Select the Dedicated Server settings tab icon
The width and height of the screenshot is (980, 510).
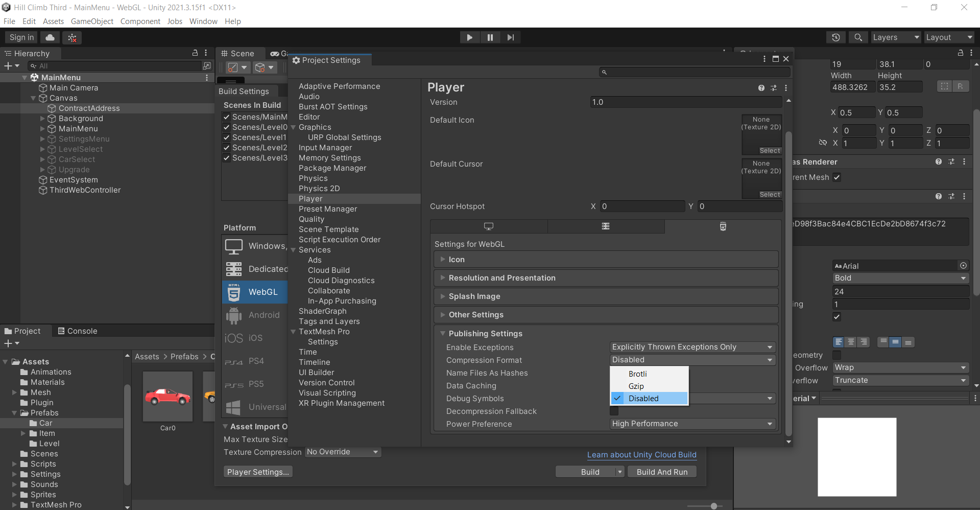(606, 226)
